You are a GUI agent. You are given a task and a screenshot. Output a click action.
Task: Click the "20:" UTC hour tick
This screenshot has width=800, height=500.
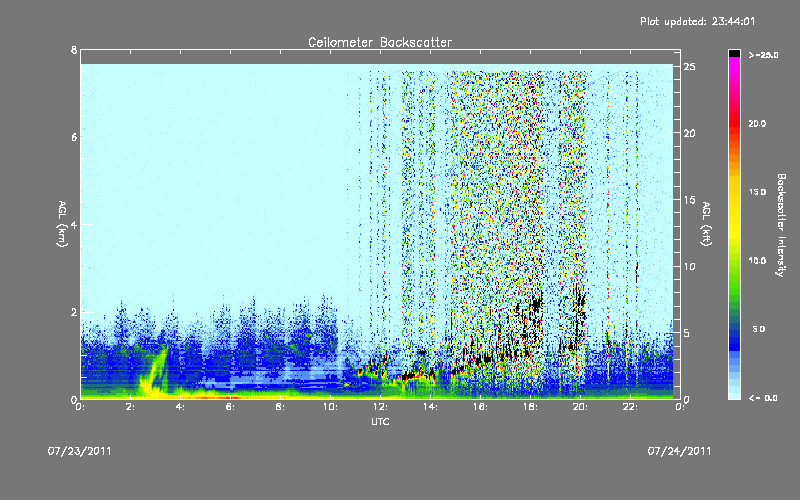(580, 407)
